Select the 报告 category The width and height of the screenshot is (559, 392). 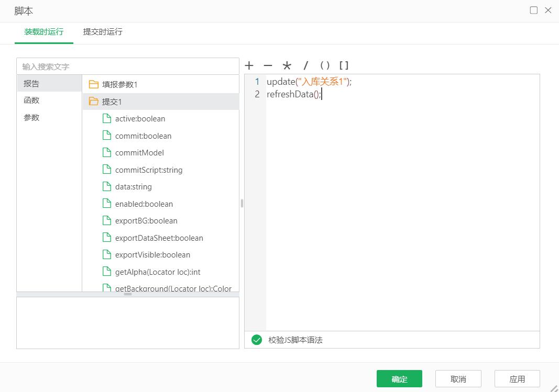49,83
